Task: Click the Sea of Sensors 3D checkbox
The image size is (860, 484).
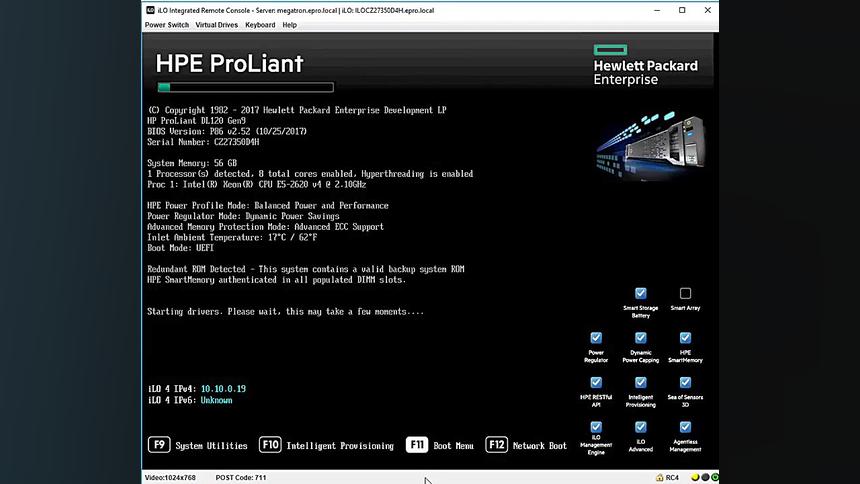Action: [x=685, y=382]
